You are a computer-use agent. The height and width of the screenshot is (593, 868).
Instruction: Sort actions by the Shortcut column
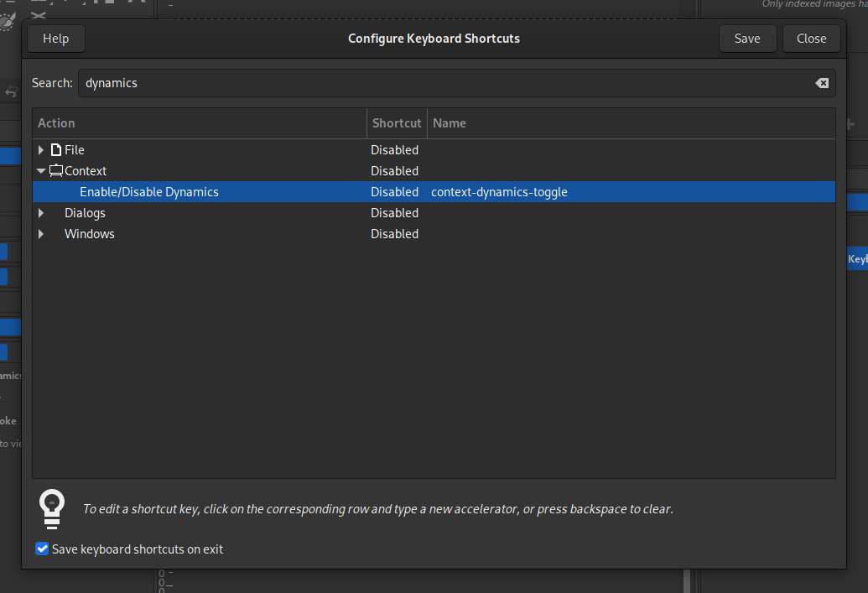coord(396,122)
